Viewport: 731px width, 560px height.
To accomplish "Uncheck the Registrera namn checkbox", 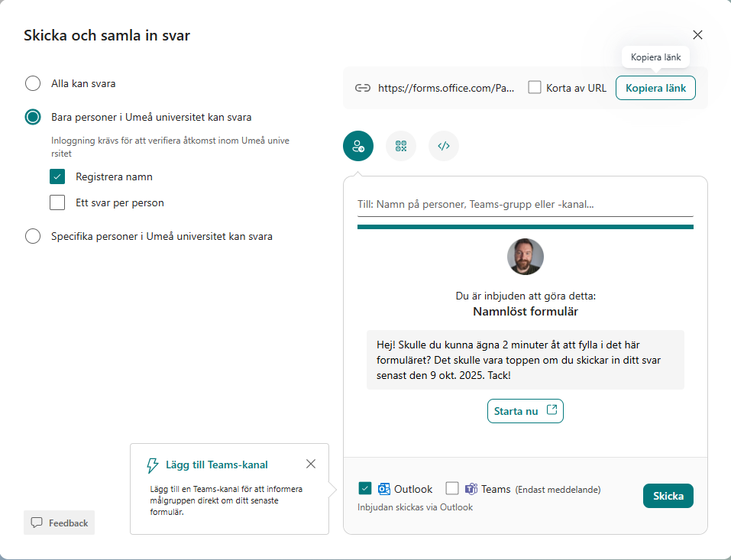I will click(57, 176).
